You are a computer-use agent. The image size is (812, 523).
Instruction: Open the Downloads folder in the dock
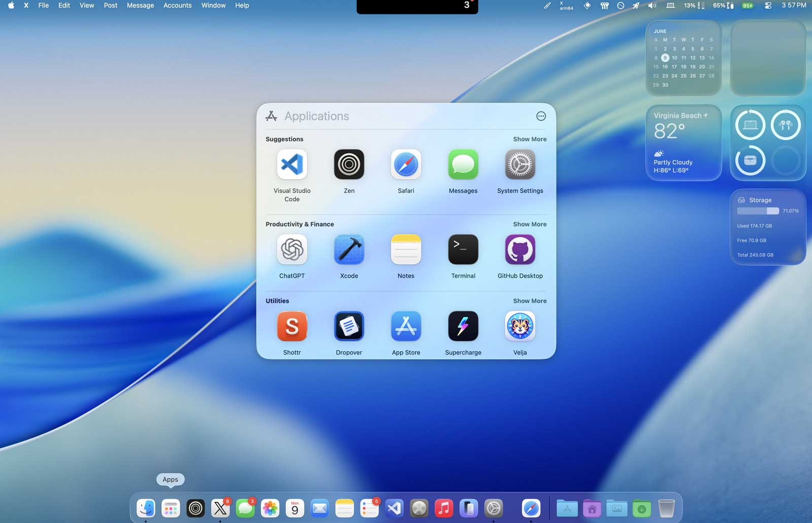(x=641, y=508)
